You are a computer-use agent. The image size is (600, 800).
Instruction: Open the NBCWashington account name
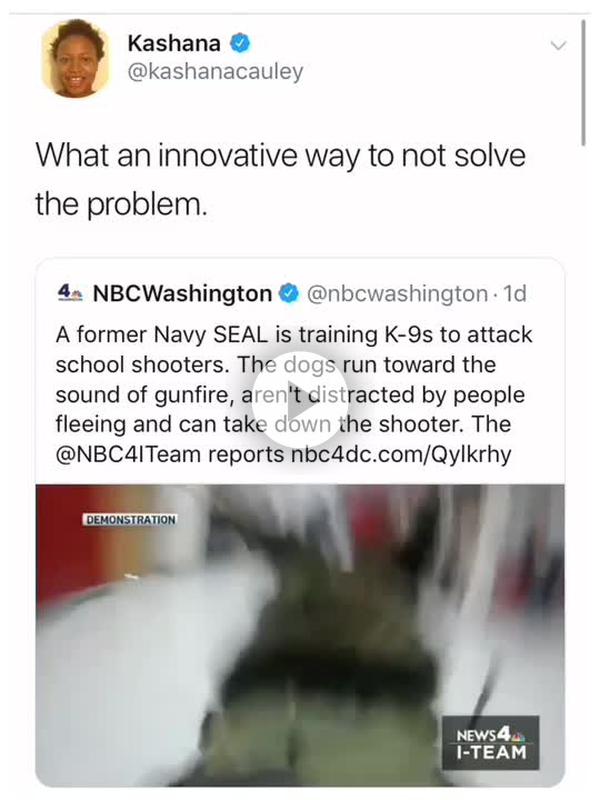(x=182, y=293)
